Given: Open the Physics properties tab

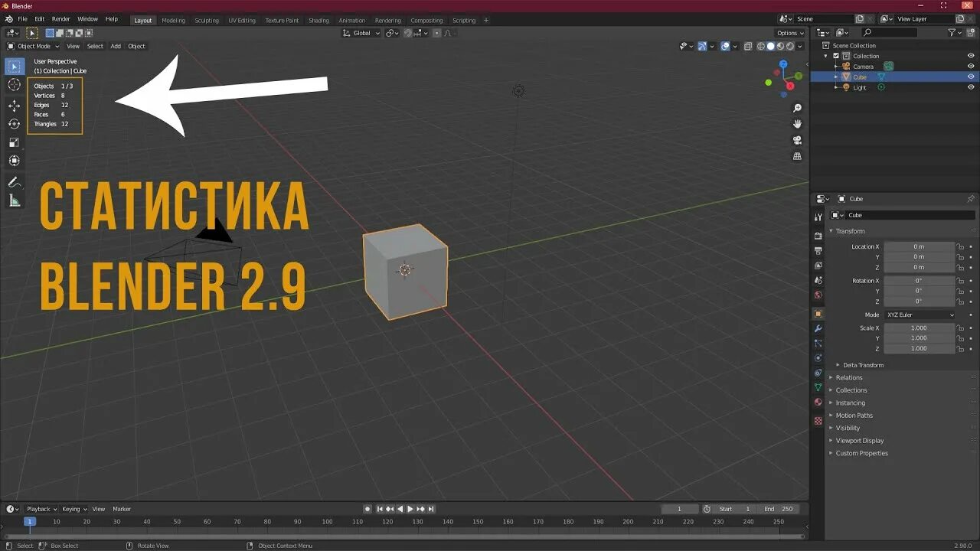Looking at the screenshot, I should coord(818,357).
